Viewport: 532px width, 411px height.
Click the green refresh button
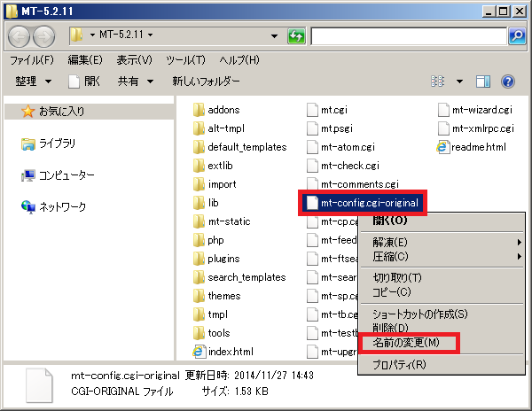[x=296, y=36]
